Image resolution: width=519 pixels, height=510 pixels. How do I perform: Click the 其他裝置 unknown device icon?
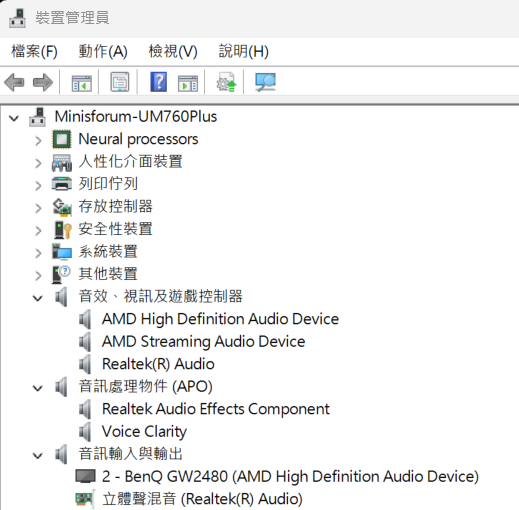coord(61,274)
